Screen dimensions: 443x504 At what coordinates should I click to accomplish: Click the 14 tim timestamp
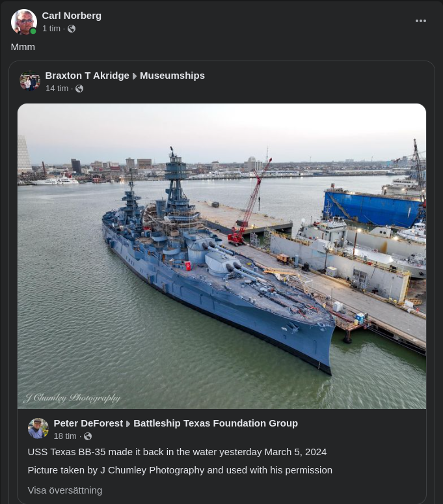click(57, 89)
